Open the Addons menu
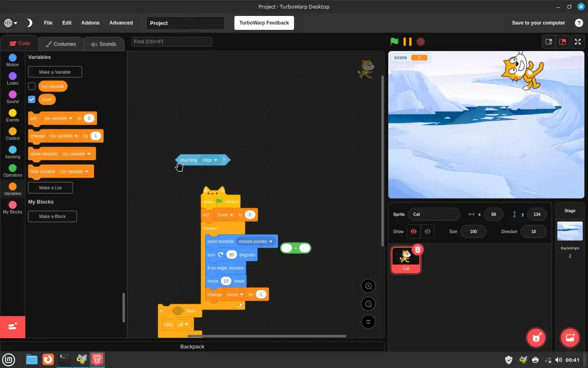The height and width of the screenshot is (368, 588). click(x=90, y=23)
